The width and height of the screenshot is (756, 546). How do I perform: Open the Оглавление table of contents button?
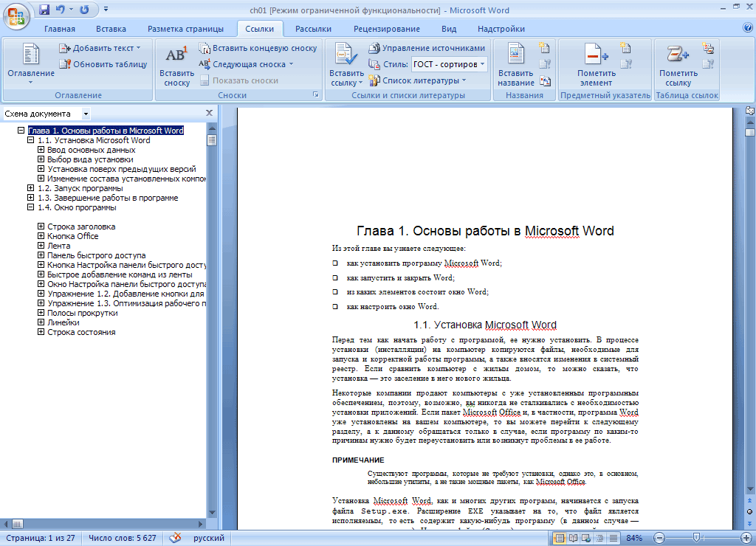coord(31,64)
